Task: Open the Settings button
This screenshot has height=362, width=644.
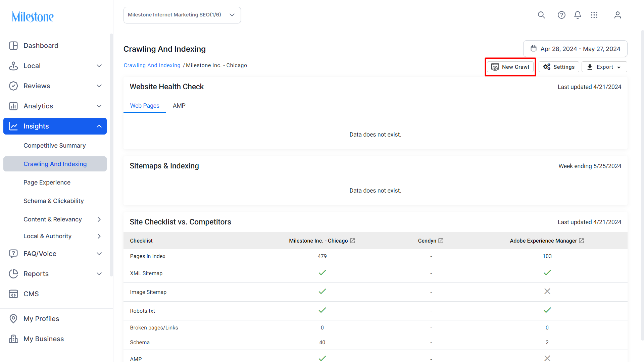Action: pyautogui.click(x=559, y=67)
